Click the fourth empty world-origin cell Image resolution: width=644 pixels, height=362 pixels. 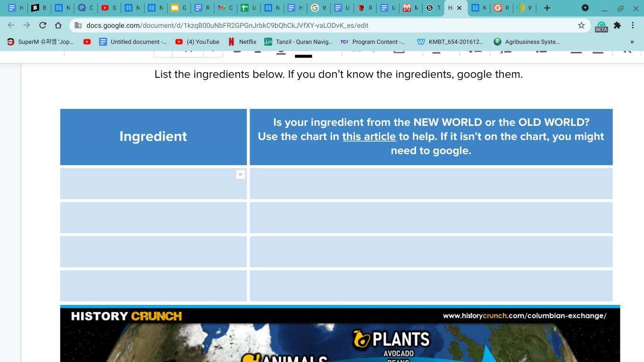click(x=431, y=286)
